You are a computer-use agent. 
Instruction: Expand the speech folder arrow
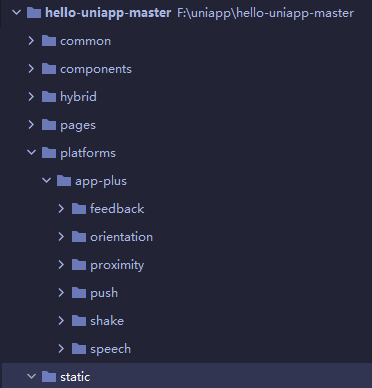61,349
